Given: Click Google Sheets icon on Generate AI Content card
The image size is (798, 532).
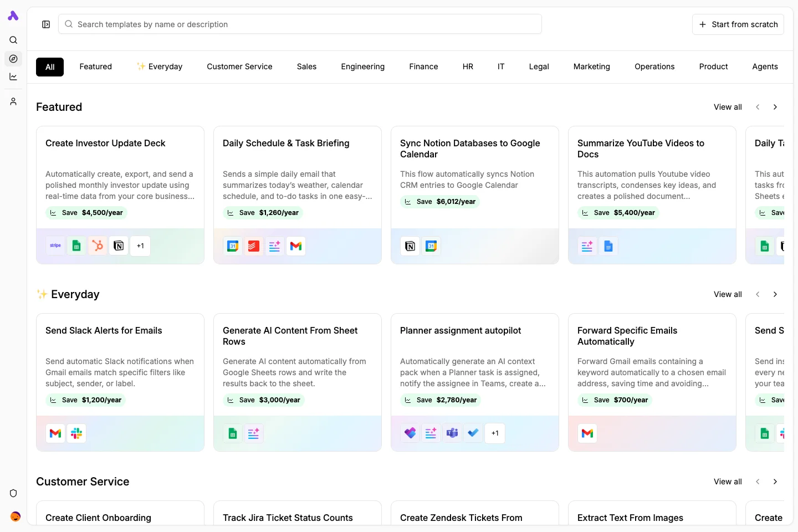Looking at the screenshot, I should [233, 433].
